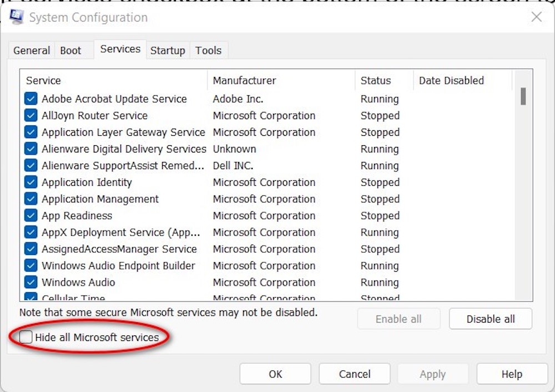Toggle the Application Identity service checkbox

(31, 182)
